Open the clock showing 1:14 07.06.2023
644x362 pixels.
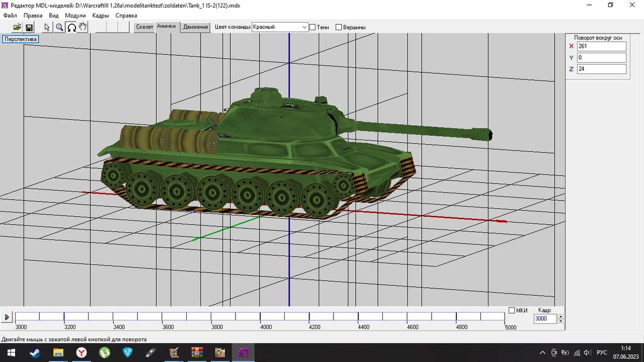pos(626,353)
